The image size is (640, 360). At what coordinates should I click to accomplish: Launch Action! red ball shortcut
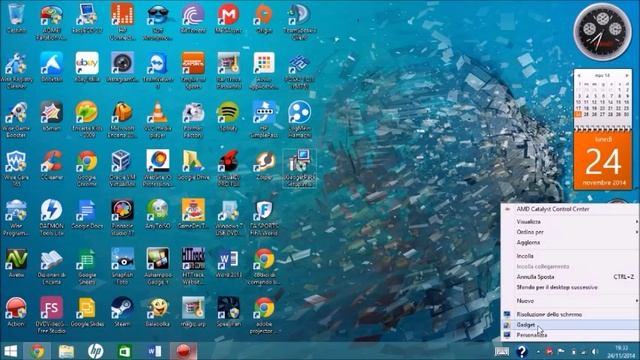tap(16, 312)
